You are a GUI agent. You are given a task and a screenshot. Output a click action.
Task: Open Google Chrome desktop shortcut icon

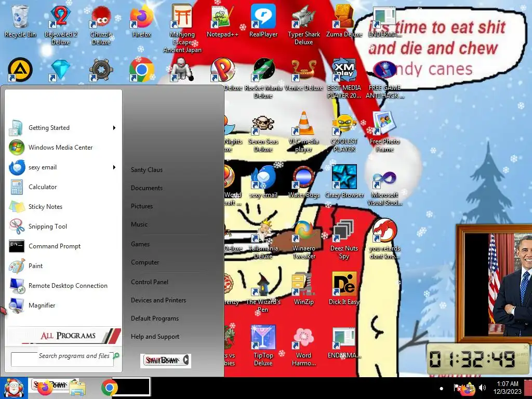click(141, 70)
